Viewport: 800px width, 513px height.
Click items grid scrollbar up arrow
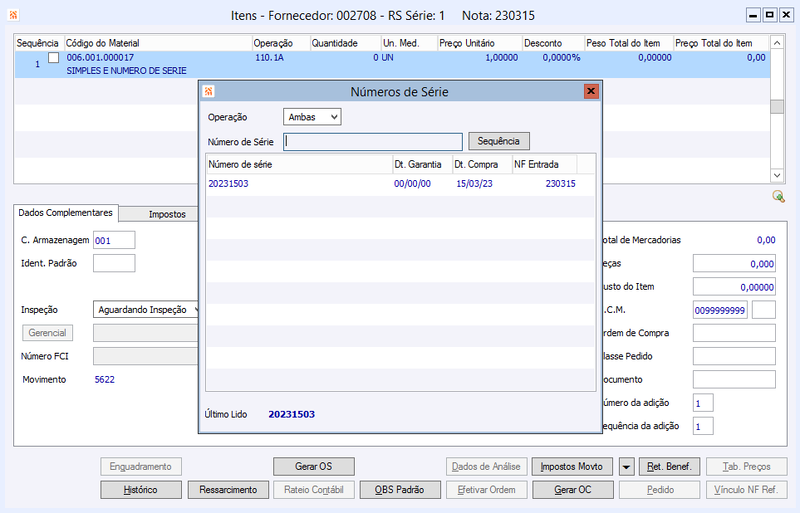point(777,43)
